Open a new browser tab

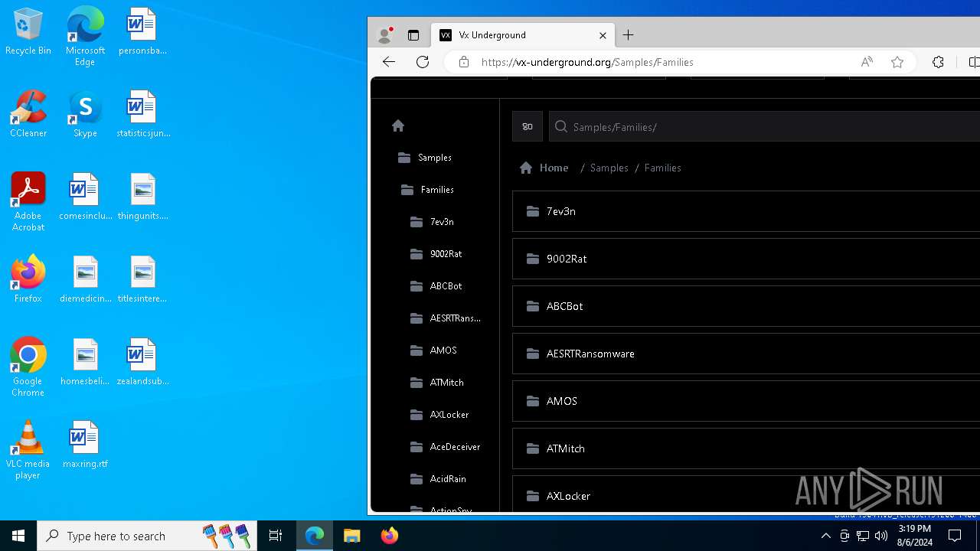tap(629, 35)
